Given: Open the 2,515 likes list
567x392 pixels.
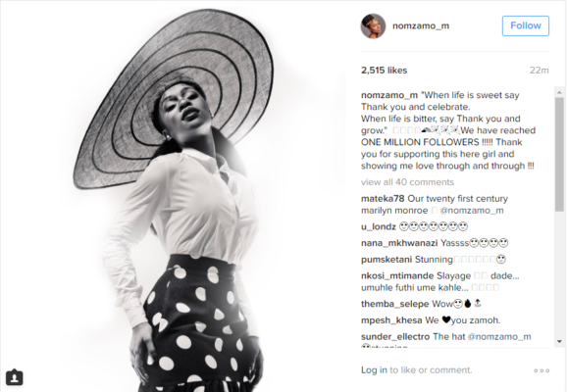Looking at the screenshot, I should [x=384, y=71].
